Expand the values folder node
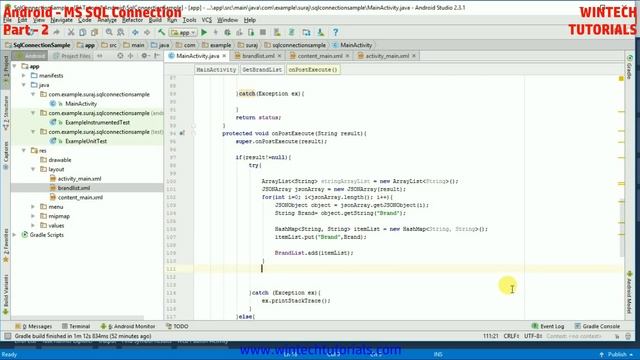This screenshot has height=360, width=640. [x=33, y=225]
